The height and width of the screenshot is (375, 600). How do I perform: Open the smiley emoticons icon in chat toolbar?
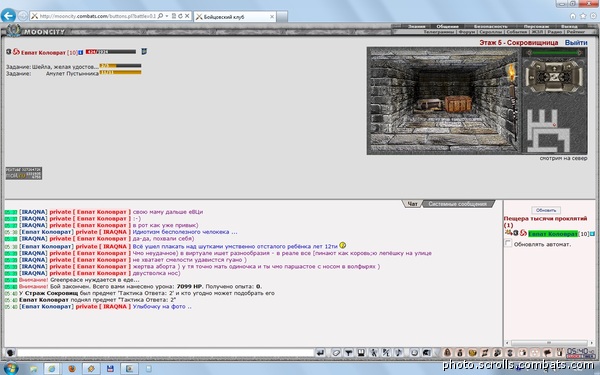(414, 352)
